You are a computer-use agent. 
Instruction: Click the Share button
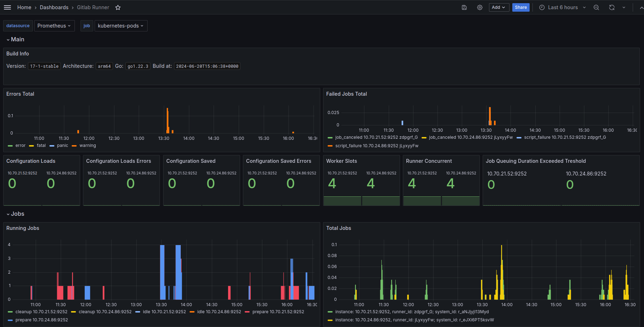pos(521,7)
